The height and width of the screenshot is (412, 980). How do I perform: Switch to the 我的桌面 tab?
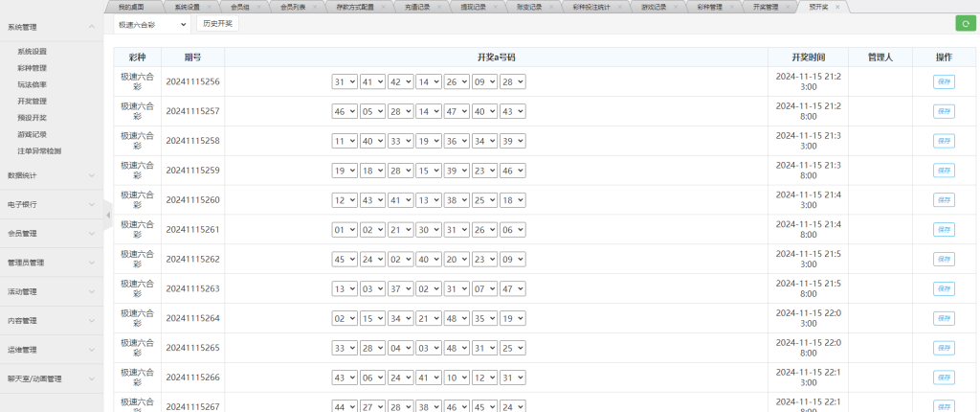tap(130, 7)
